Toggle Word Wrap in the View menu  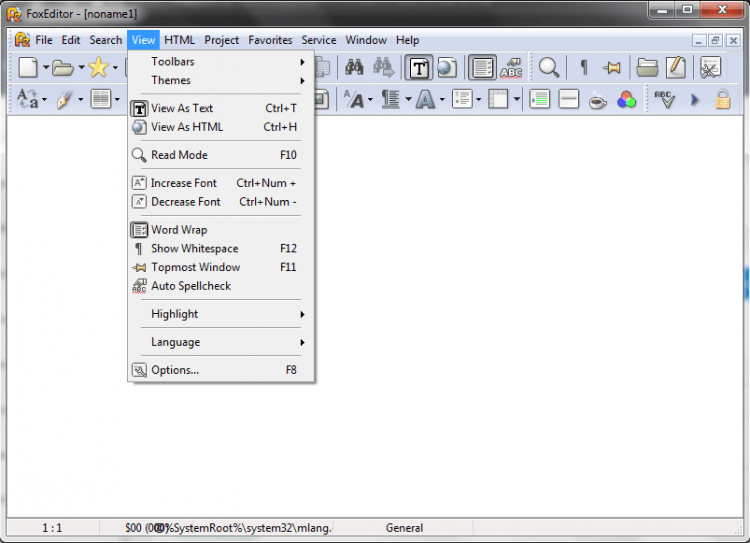click(x=221, y=230)
